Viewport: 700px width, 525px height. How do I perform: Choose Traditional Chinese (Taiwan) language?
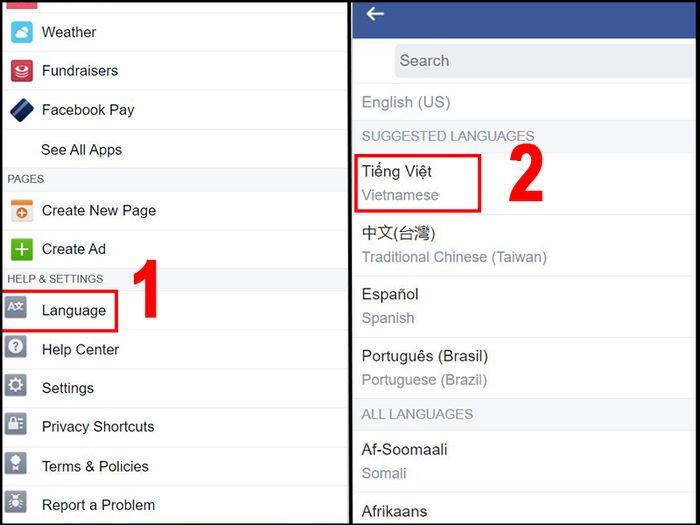524,245
